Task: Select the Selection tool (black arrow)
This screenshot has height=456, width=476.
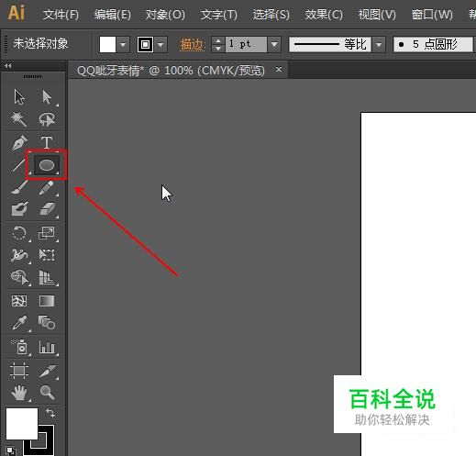Action: click(19, 97)
